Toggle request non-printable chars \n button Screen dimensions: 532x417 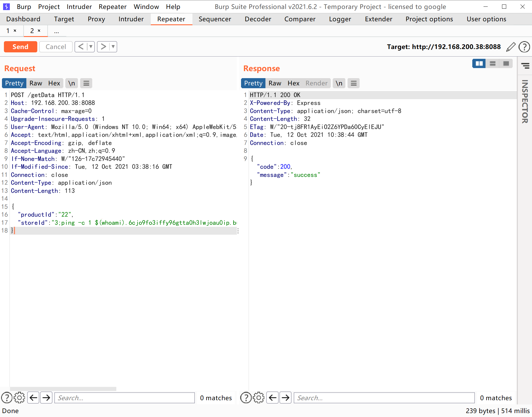point(72,83)
